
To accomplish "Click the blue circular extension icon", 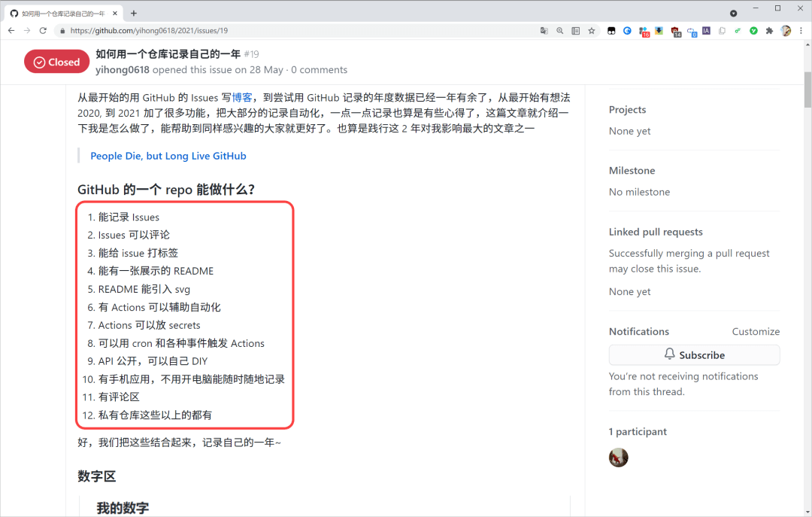I will coord(627,31).
